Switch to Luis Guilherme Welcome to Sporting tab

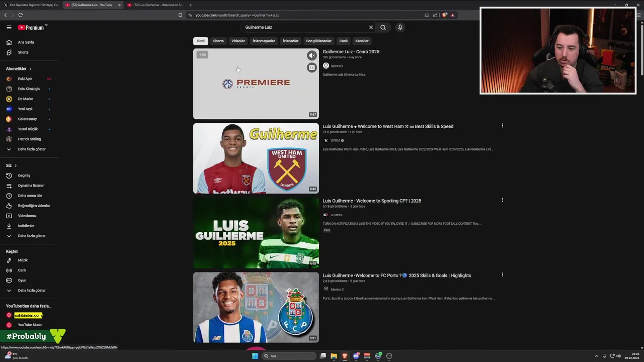coord(155,5)
